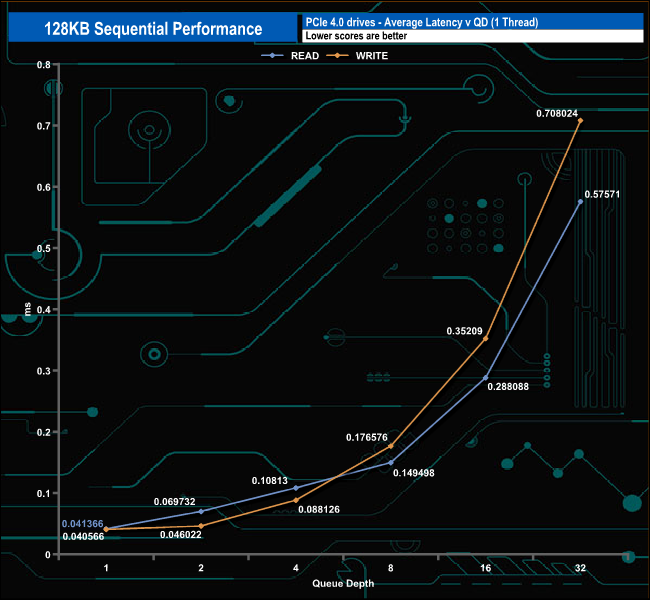Click the ms y-axis title
This screenshot has height=600, width=650.
click(28, 309)
